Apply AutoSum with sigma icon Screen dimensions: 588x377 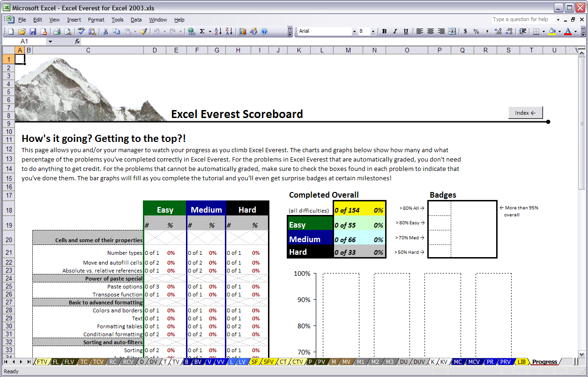[x=202, y=31]
